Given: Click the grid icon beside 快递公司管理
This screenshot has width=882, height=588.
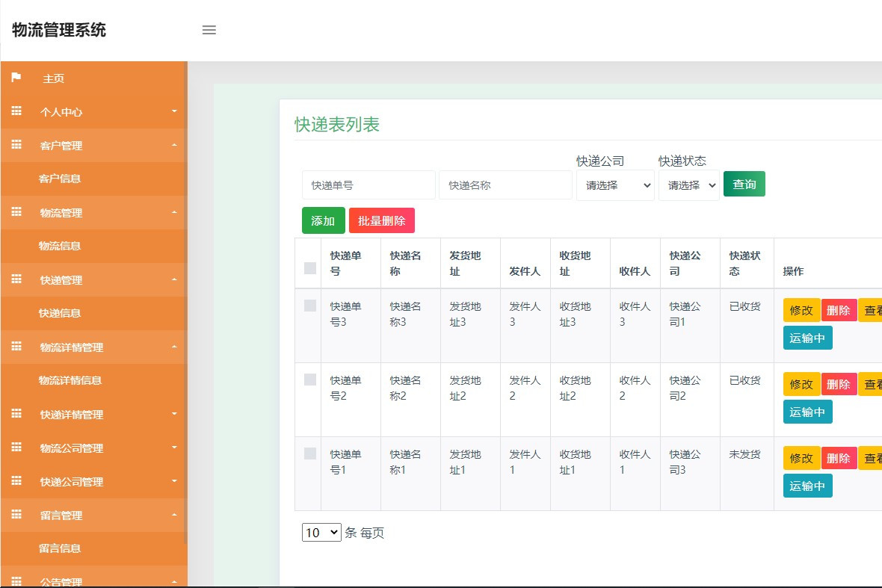Looking at the screenshot, I should [16, 480].
